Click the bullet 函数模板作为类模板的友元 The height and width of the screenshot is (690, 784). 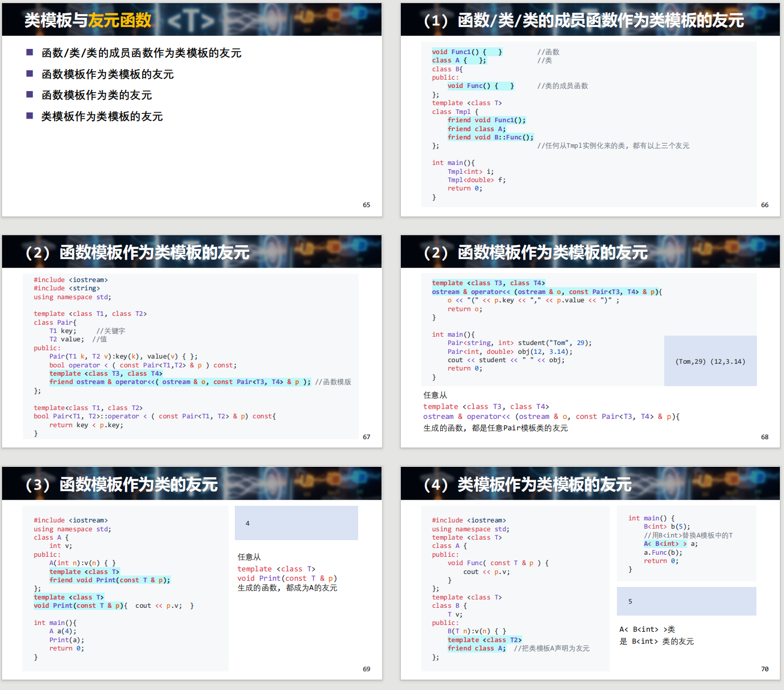107,74
